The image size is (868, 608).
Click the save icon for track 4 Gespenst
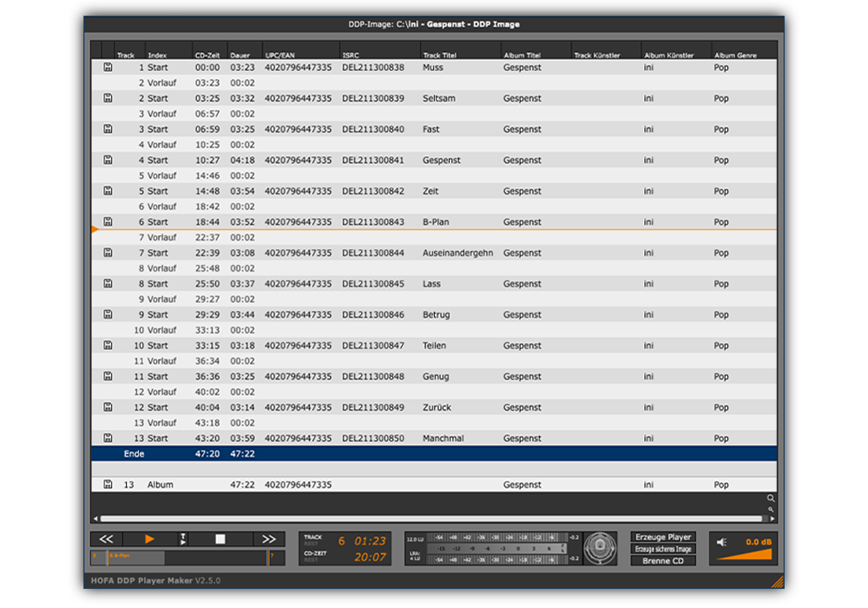tap(108, 160)
